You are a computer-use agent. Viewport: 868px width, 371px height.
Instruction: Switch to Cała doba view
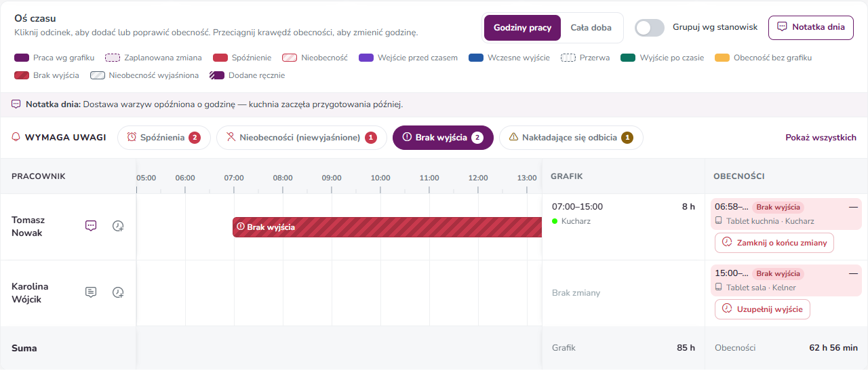[591, 28]
